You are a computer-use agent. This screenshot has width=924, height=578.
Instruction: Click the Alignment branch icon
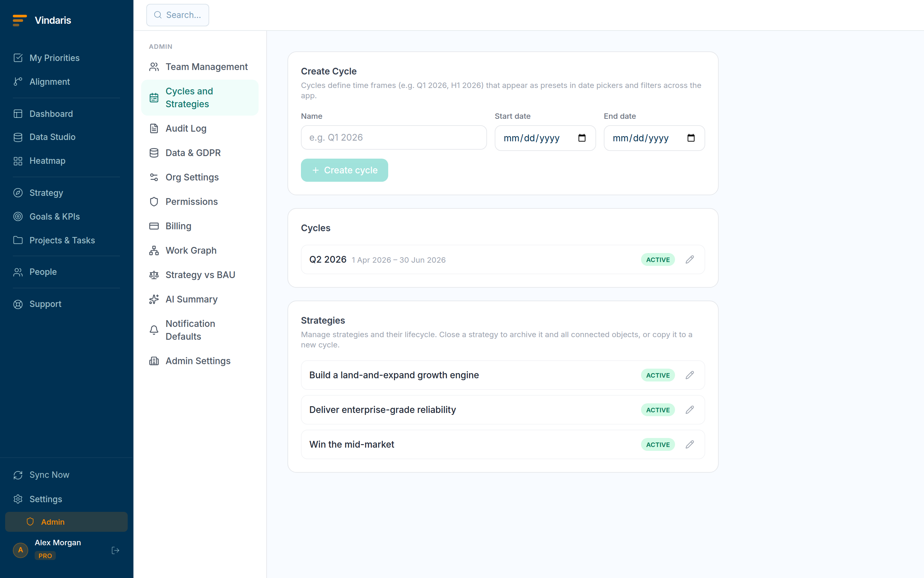[x=18, y=82]
